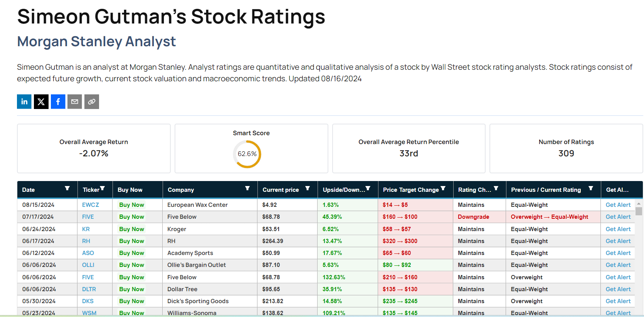The width and height of the screenshot is (644, 317).
Task: Click the table vertical scrollbar thumb
Action: point(639,211)
